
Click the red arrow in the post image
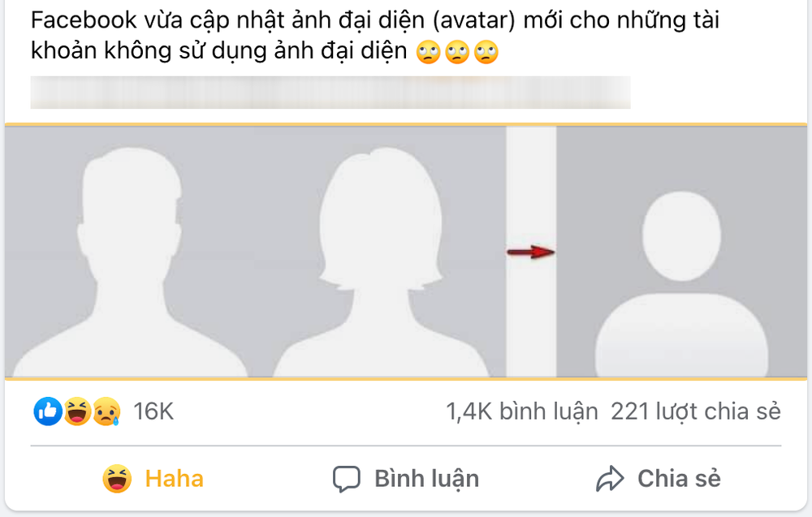pos(531,252)
